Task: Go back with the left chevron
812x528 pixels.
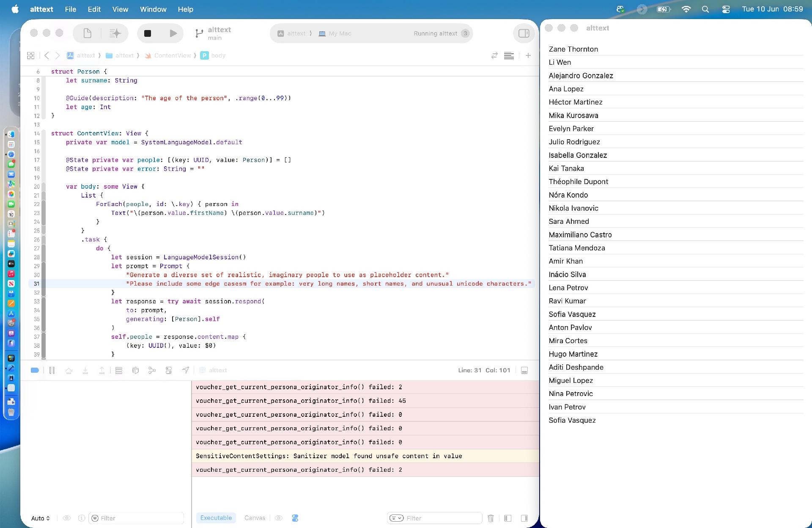Action: tap(47, 55)
